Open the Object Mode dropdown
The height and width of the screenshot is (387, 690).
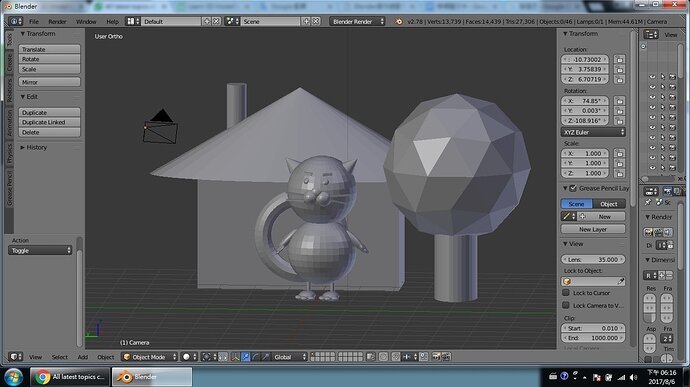click(150, 357)
